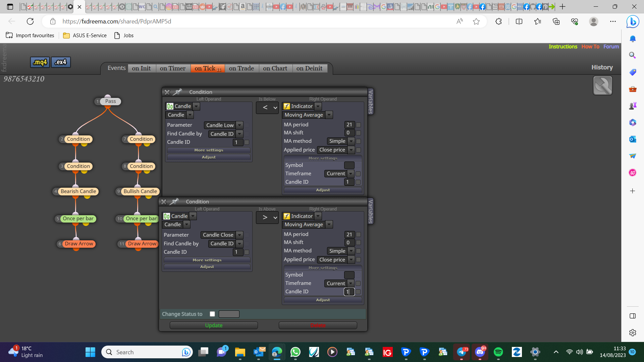Toggle upper panel Applied price checkbox
644x362 pixels.
[358, 150]
